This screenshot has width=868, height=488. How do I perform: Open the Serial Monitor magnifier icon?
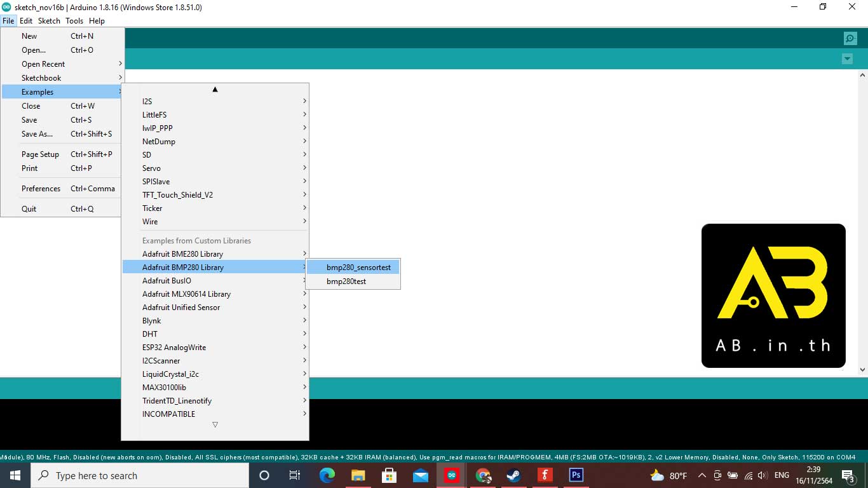(x=850, y=39)
